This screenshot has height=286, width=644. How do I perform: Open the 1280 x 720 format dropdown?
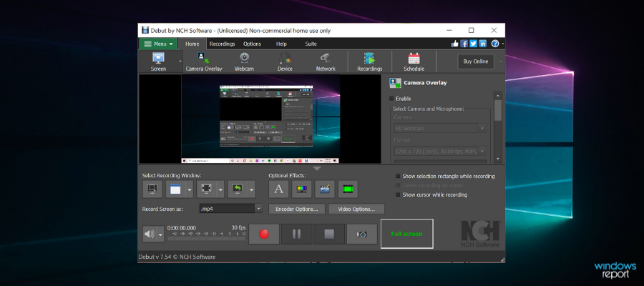482,152
